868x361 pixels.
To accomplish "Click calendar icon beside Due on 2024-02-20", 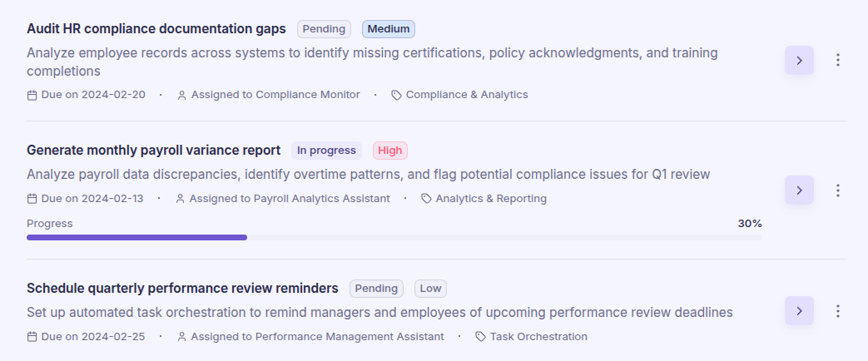I will (x=32, y=95).
